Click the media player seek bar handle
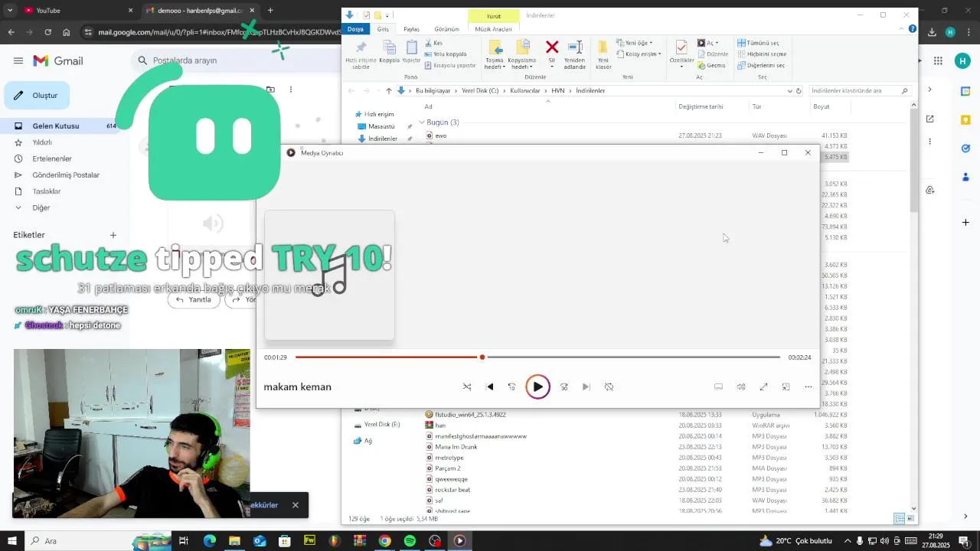This screenshot has height=551, width=980. point(482,357)
